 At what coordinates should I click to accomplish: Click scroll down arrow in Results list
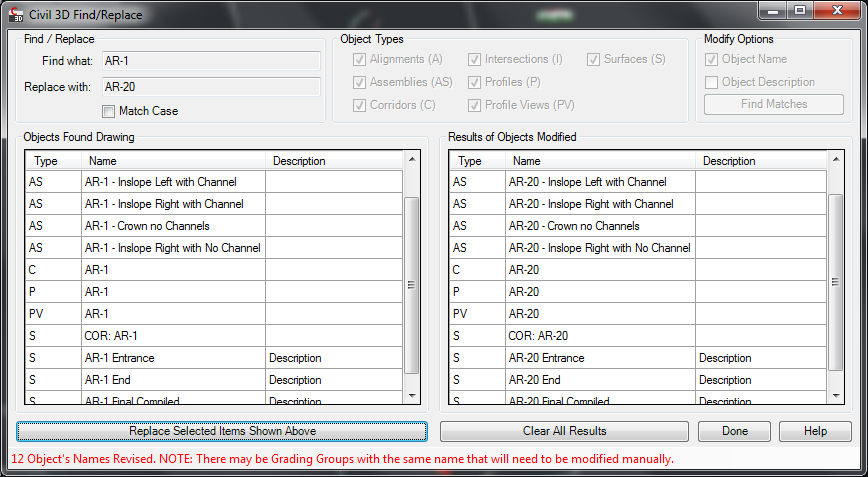coord(836,396)
